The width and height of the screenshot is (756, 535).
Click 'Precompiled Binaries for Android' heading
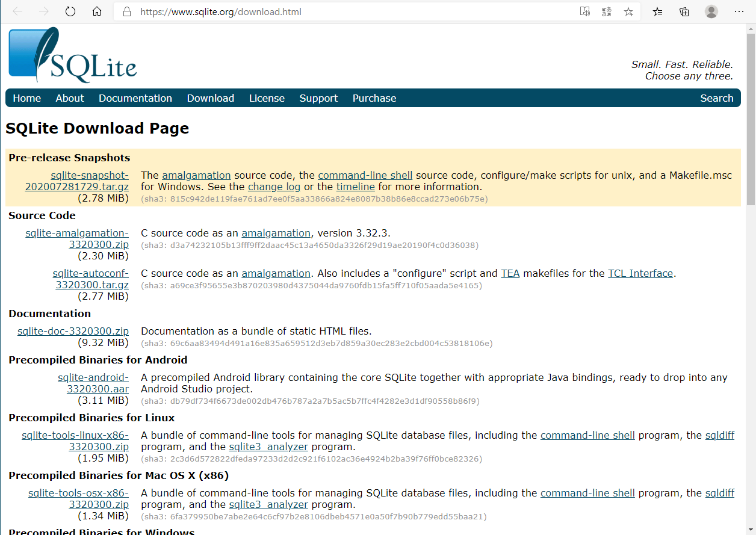click(x=98, y=360)
